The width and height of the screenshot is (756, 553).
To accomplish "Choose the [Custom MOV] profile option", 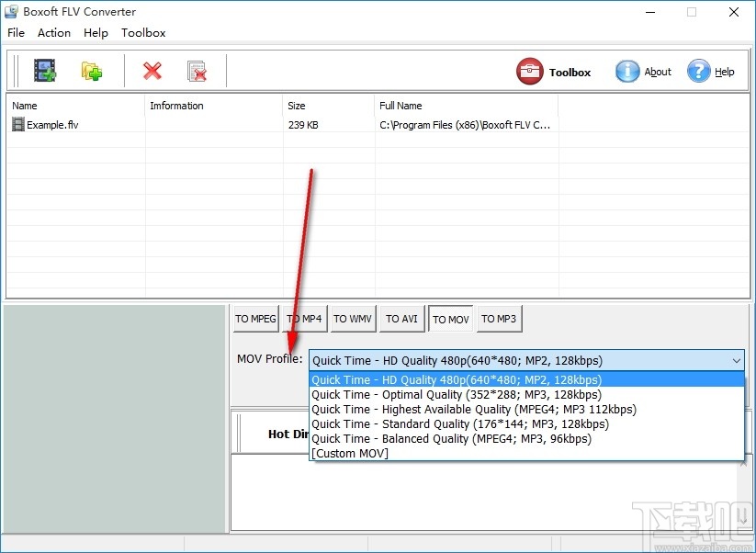I will point(350,453).
